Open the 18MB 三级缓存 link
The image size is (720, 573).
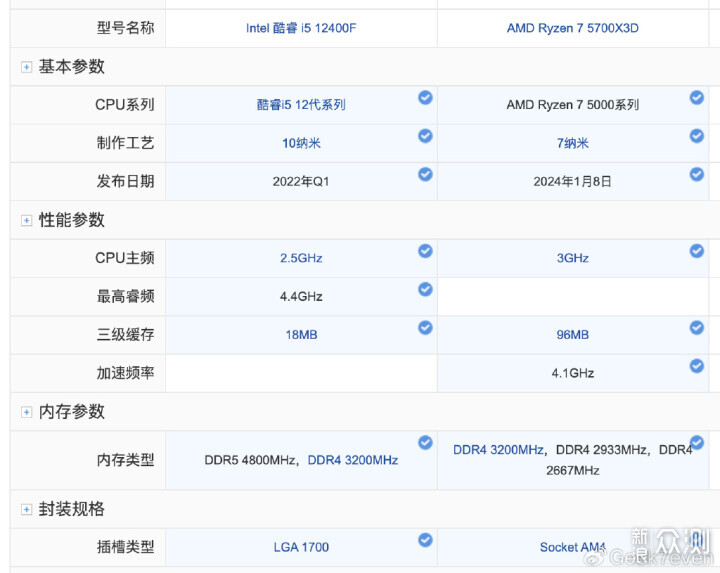pos(301,335)
